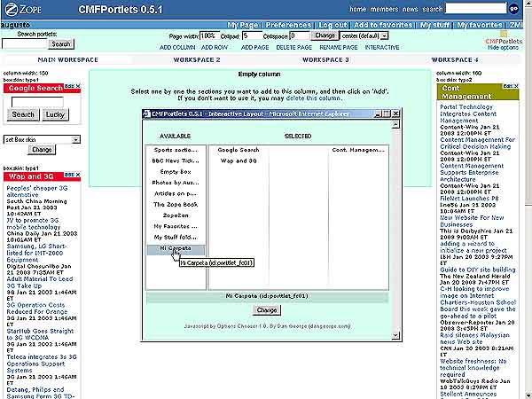This screenshot has height=399, width=532.
Task: Focus the Cellspace field
Action: [x=300, y=35]
